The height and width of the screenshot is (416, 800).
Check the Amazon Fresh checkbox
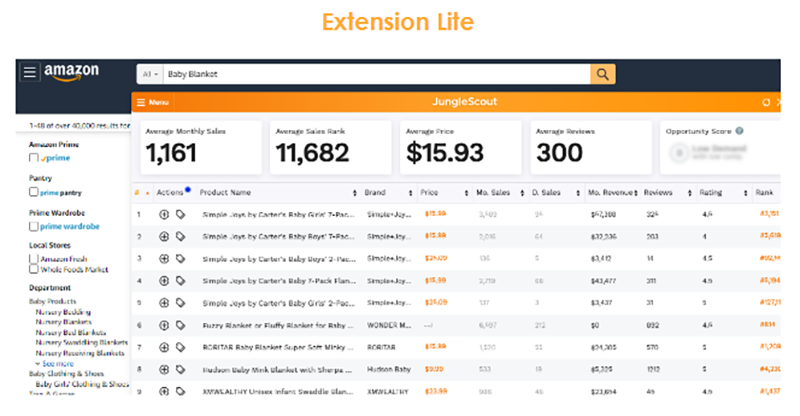[x=34, y=259]
